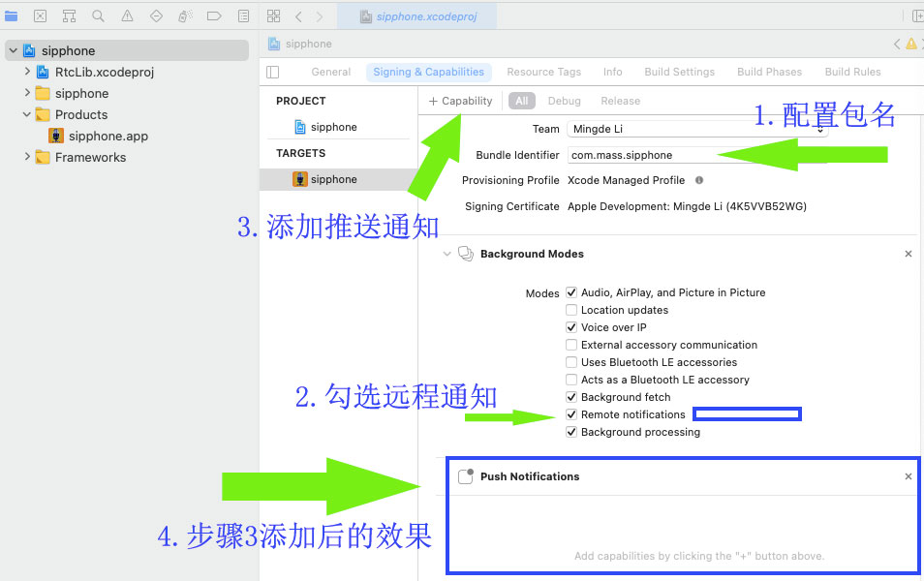This screenshot has height=581, width=924.
Task: Open the Build Rules tab
Action: (852, 72)
